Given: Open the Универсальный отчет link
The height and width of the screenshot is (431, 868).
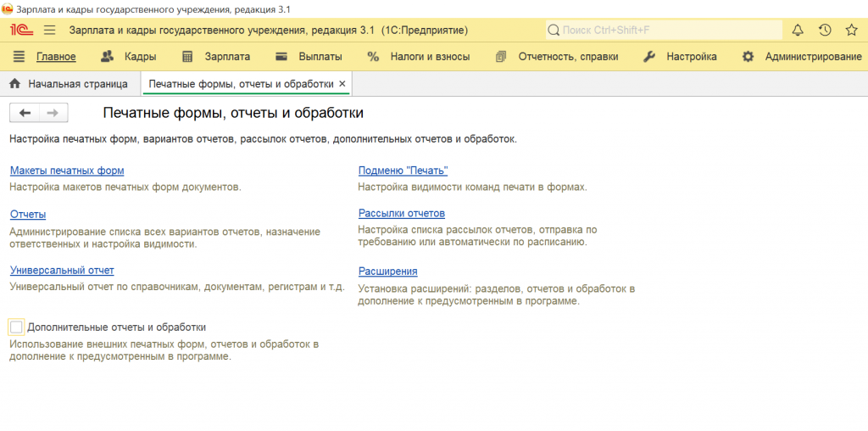Looking at the screenshot, I should (62, 271).
